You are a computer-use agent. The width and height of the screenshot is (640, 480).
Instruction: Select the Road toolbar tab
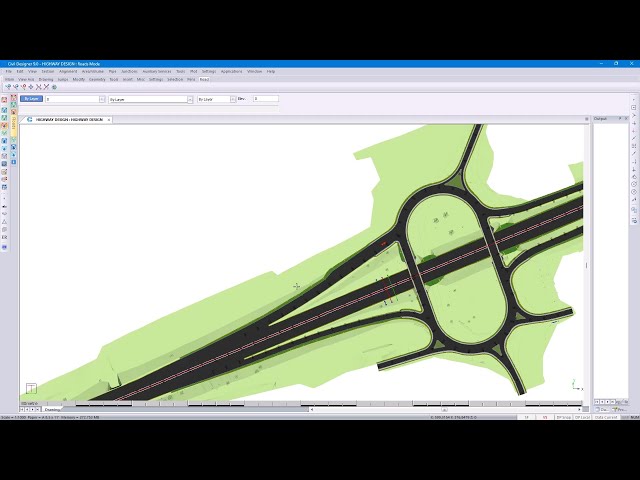[x=204, y=80]
